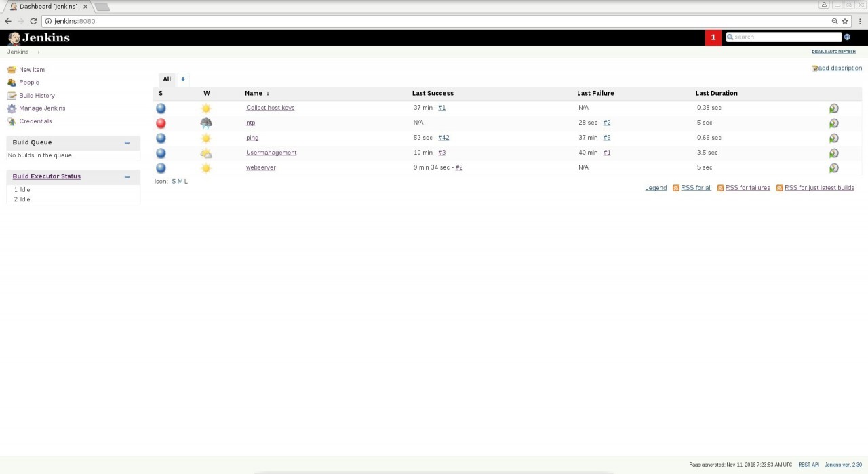The height and width of the screenshot is (474, 868).
Task: Collapse the Build Executor Status panel
Action: [127, 176]
